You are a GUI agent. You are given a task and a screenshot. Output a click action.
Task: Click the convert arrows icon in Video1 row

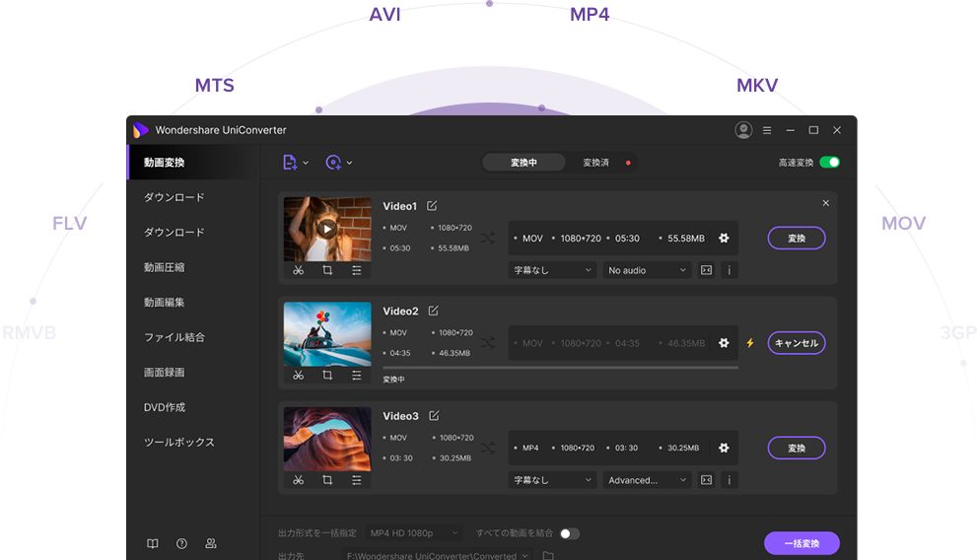click(x=488, y=238)
